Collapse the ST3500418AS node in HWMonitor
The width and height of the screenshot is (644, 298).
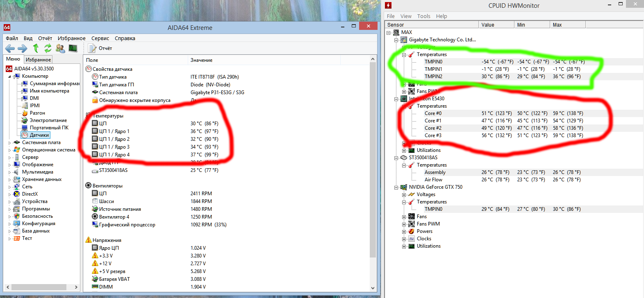point(396,158)
